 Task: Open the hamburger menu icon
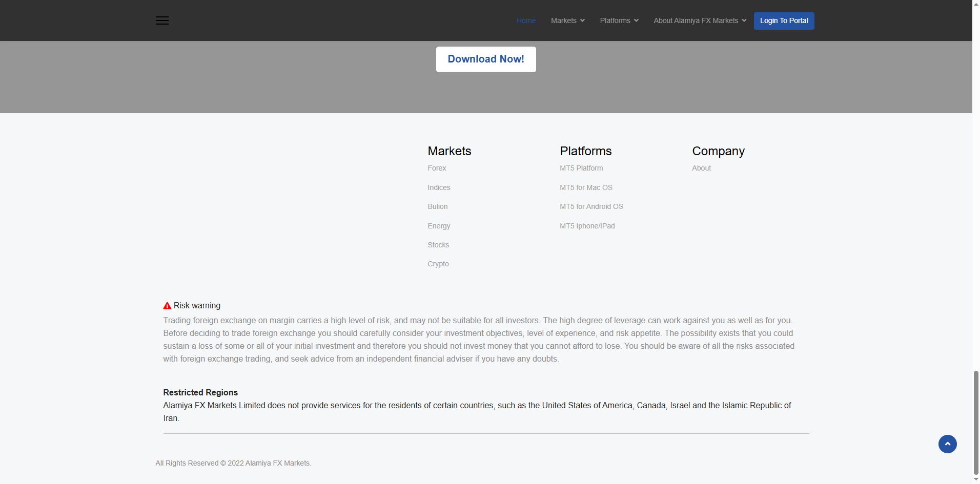pyautogui.click(x=162, y=20)
